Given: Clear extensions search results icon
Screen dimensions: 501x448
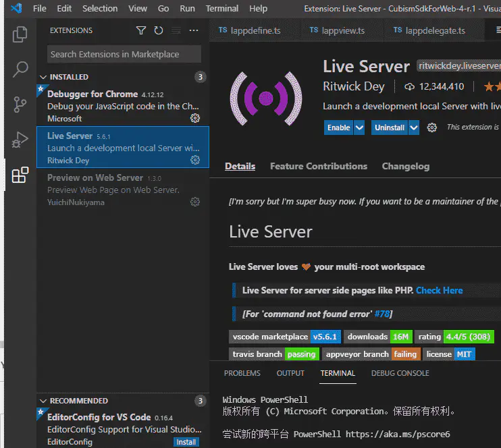Looking at the screenshot, I should click(x=176, y=30).
